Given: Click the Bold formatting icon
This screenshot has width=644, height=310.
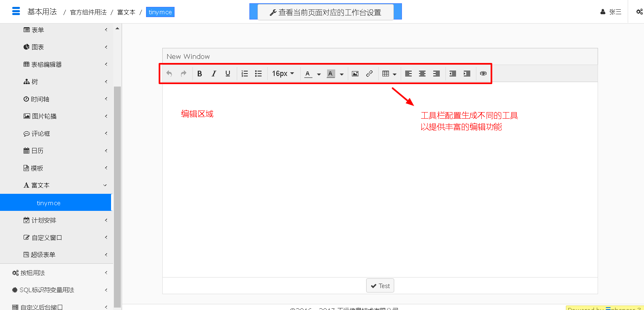Looking at the screenshot, I should 200,74.
